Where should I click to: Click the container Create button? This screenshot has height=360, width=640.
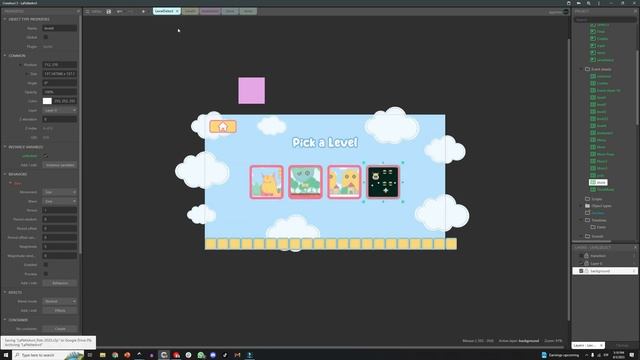[x=60, y=329]
